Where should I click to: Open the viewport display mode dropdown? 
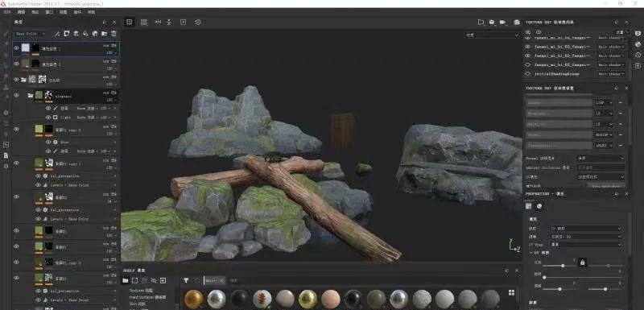pyautogui.click(x=492, y=35)
